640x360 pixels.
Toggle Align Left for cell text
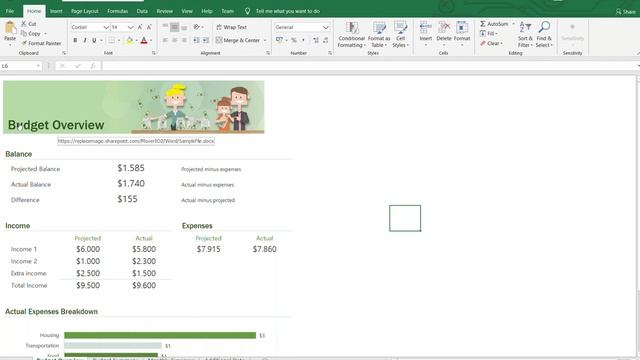[165, 40]
